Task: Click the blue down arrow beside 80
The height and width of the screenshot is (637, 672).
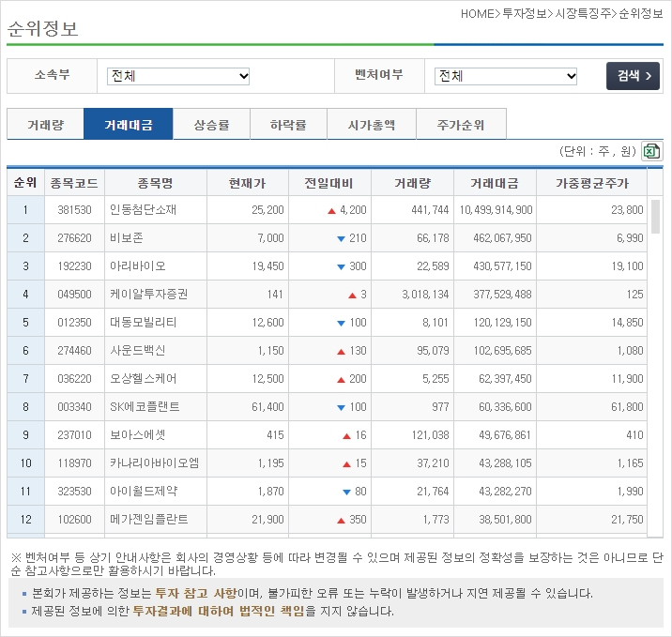Action: (346, 492)
